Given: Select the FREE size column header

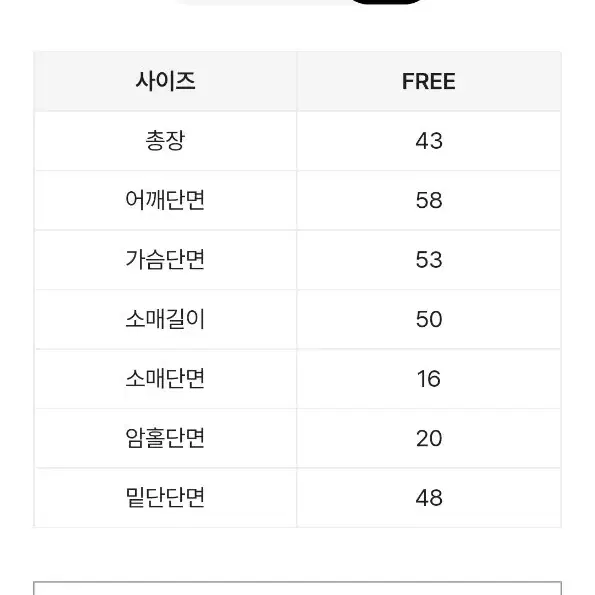Looking at the screenshot, I should click(429, 81).
